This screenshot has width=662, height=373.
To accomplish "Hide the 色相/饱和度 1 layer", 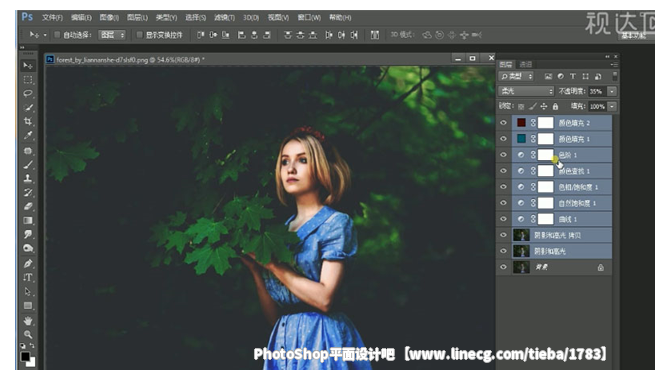I will (x=503, y=187).
